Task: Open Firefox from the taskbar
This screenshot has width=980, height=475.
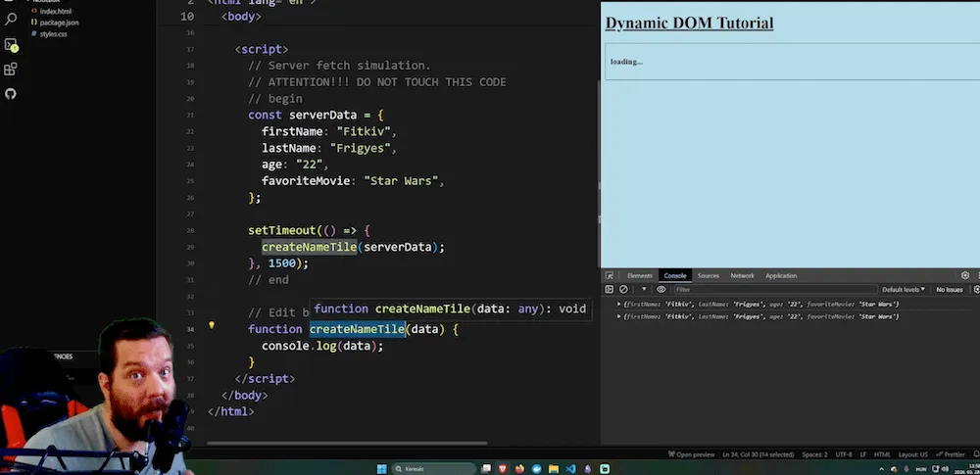Action: point(519,469)
